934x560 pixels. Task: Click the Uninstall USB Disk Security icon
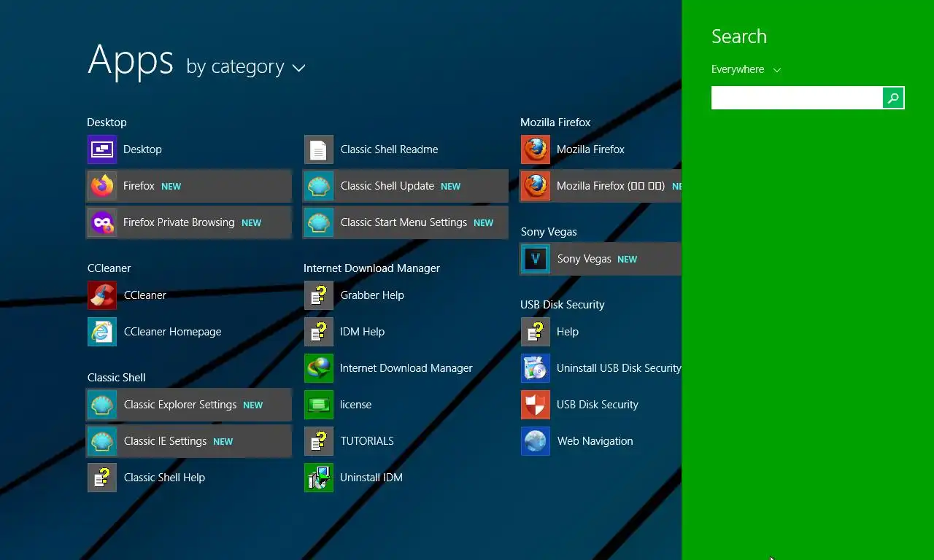coord(536,368)
